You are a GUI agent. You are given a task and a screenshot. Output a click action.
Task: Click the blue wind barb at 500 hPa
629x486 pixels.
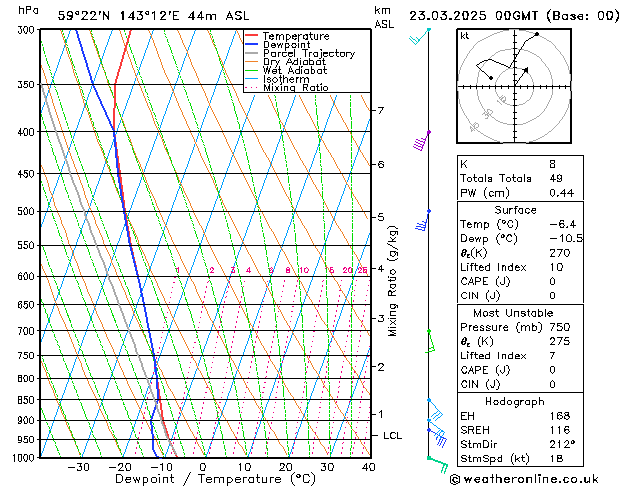423,221
